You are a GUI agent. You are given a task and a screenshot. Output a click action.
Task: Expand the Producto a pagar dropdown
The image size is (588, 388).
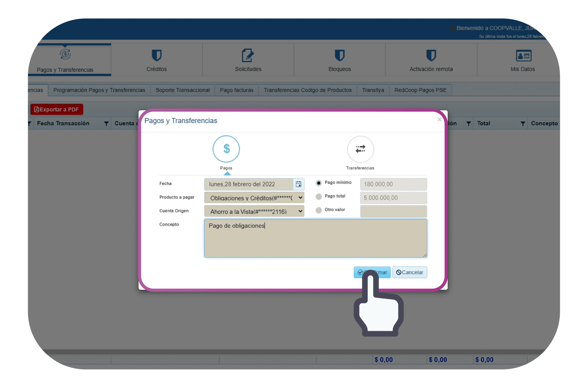(x=254, y=198)
